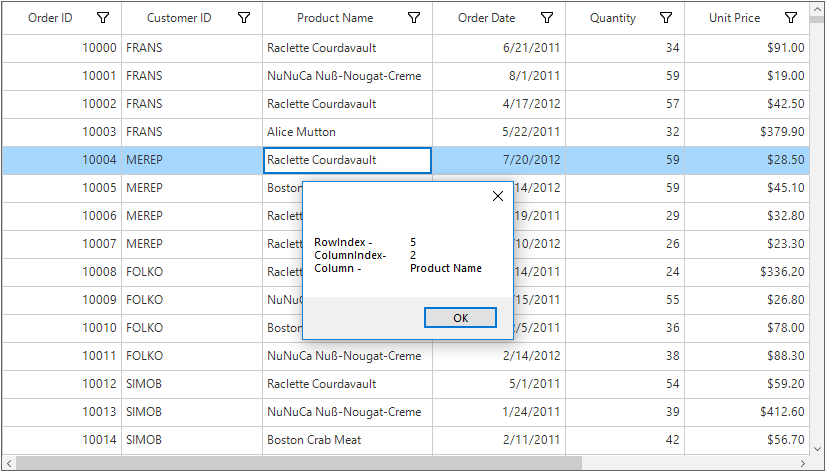
Task: Close the message box with X
Action: point(498,196)
